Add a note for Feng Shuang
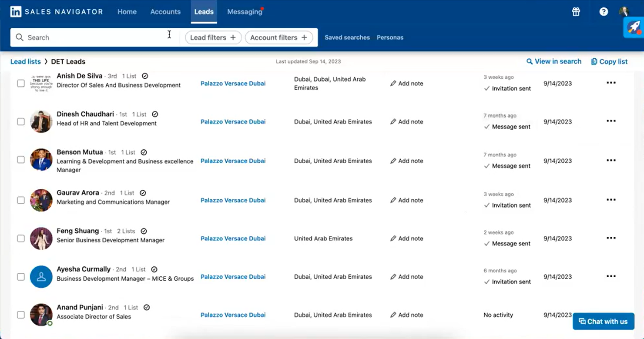Image resolution: width=644 pixels, height=339 pixels. [406, 238]
